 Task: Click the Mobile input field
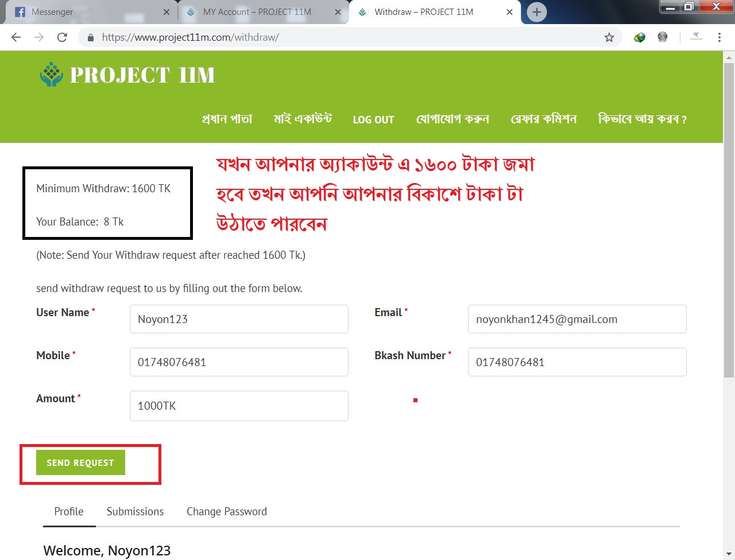pyautogui.click(x=239, y=362)
